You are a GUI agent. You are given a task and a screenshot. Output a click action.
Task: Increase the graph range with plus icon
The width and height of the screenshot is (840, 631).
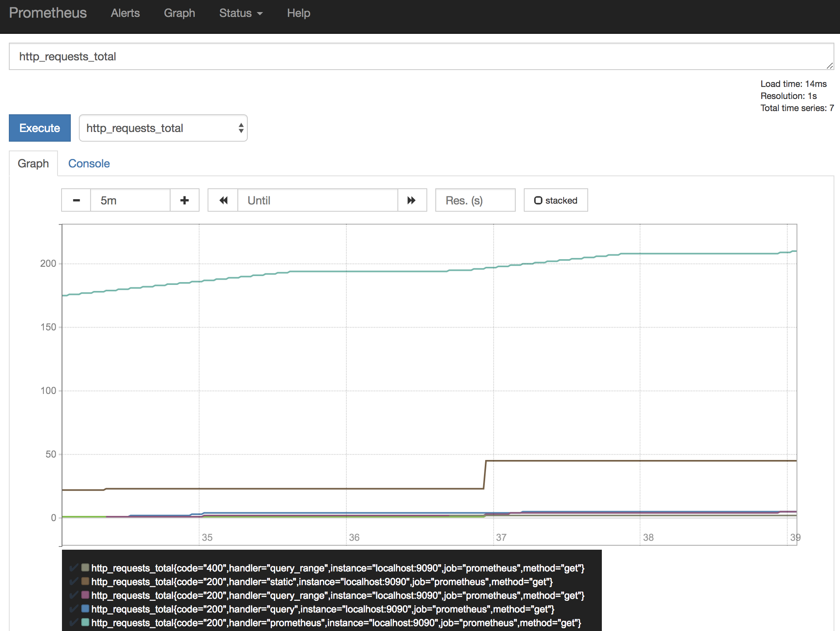click(x=185, y=200)
